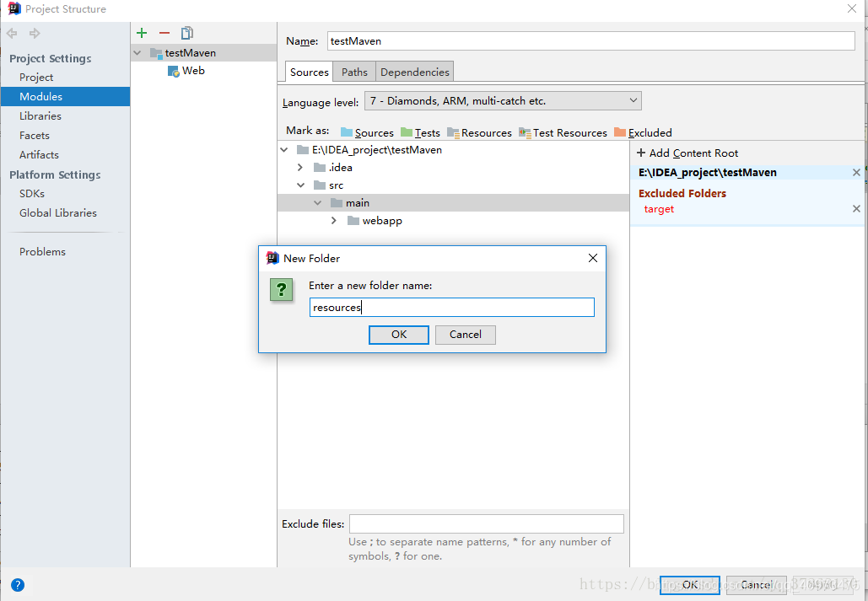Cancel the New Folder dialog
The width and height of the screenshot is (868, 601).
click(465, 335)
